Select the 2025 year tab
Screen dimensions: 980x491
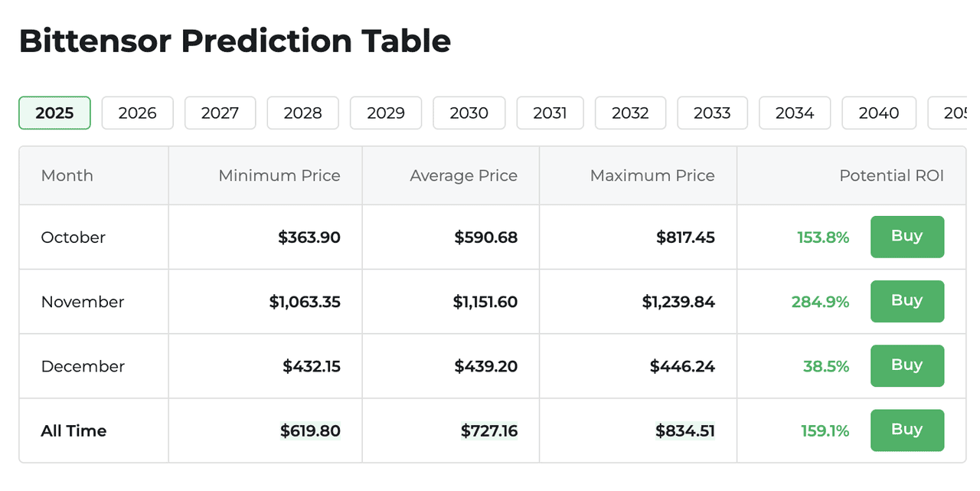54,113
